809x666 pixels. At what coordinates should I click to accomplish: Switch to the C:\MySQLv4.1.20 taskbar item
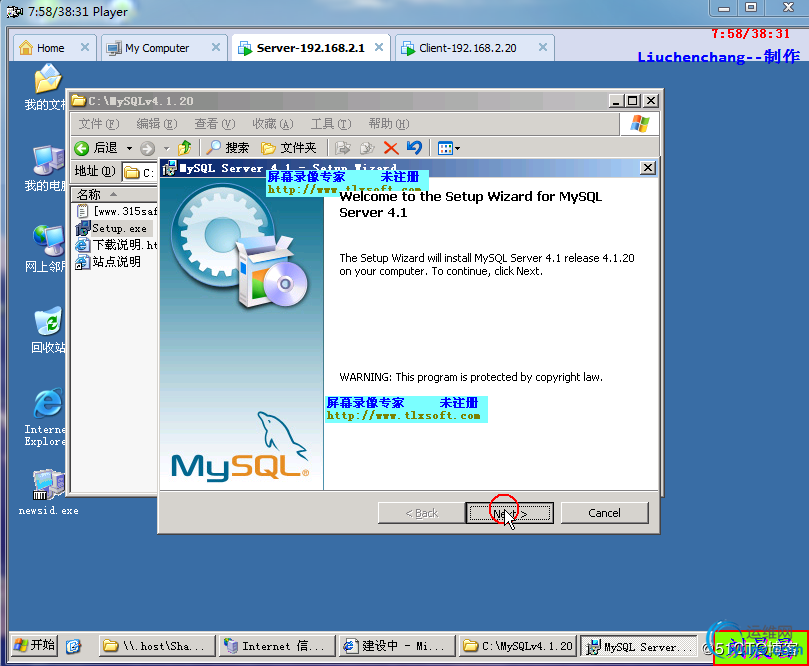pos(517,646)
